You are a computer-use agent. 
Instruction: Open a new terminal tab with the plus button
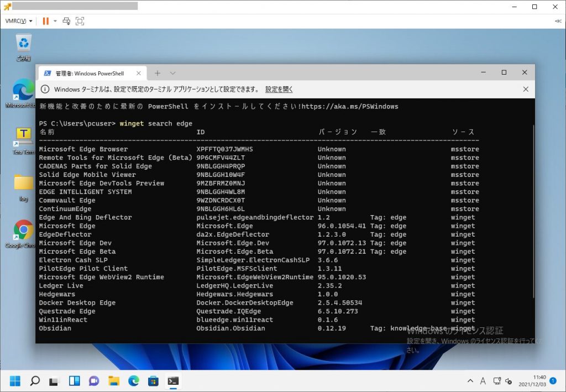(x=158, y=74)
